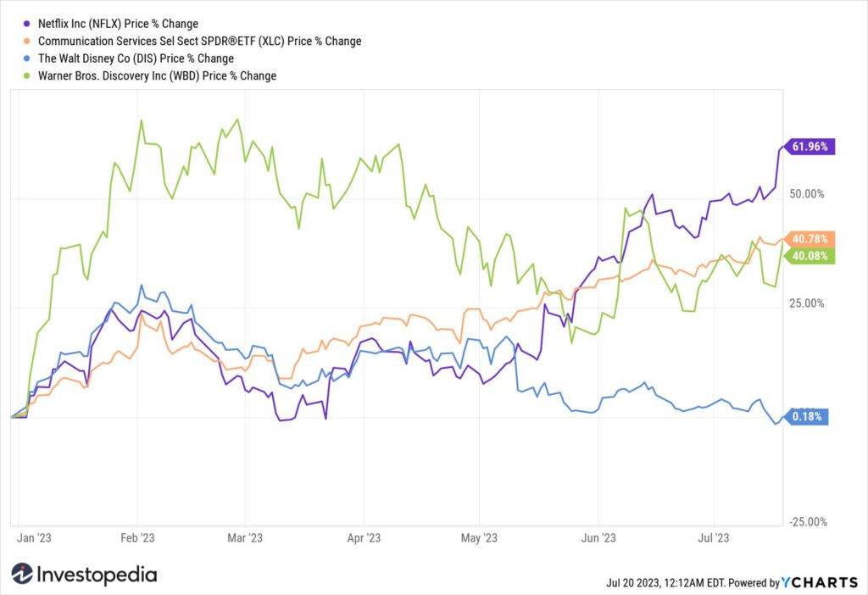The height and width of the screenshot is (595, 868).
Task: Click the purple Netflix legend dot
Action: 26,24
